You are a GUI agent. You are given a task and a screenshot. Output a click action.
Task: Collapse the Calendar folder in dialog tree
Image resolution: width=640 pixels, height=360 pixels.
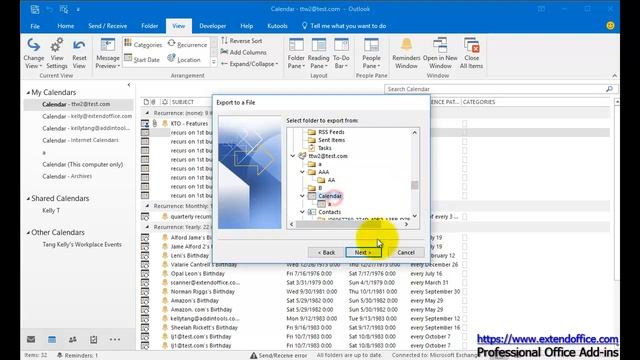point(302,196)
